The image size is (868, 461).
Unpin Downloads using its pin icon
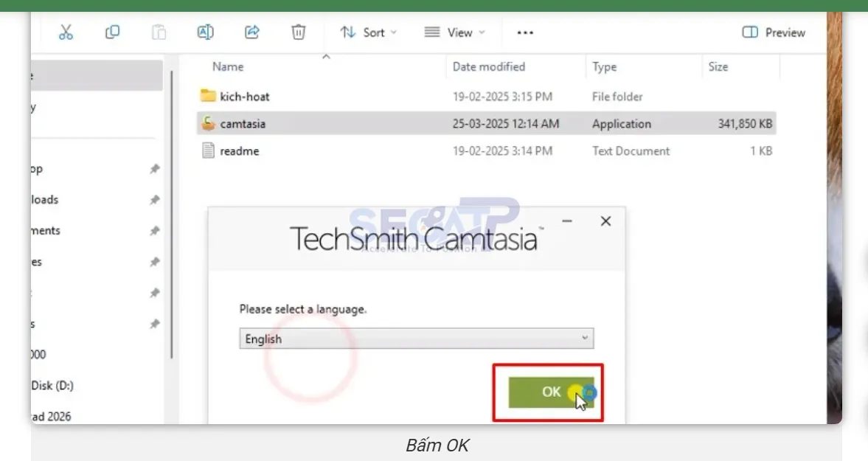click(x=155, y=199)
